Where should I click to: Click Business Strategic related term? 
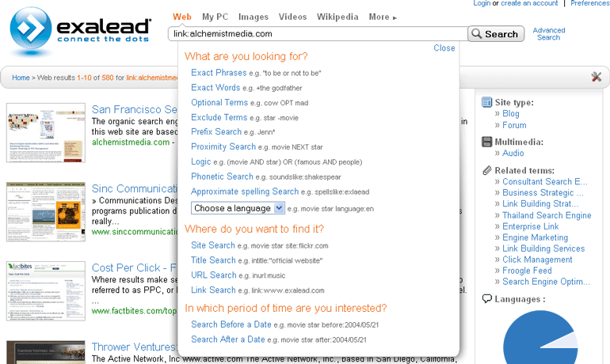(543, 193)
